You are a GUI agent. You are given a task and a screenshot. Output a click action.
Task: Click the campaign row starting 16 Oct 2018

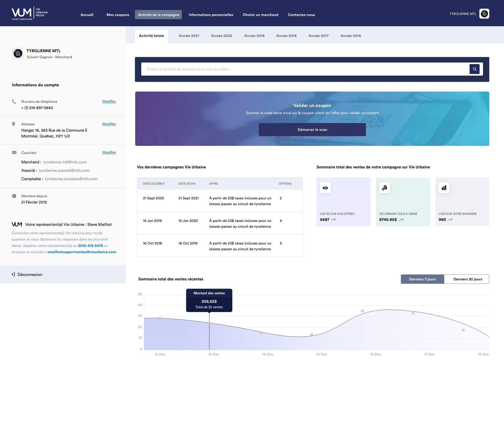(220, 246)
